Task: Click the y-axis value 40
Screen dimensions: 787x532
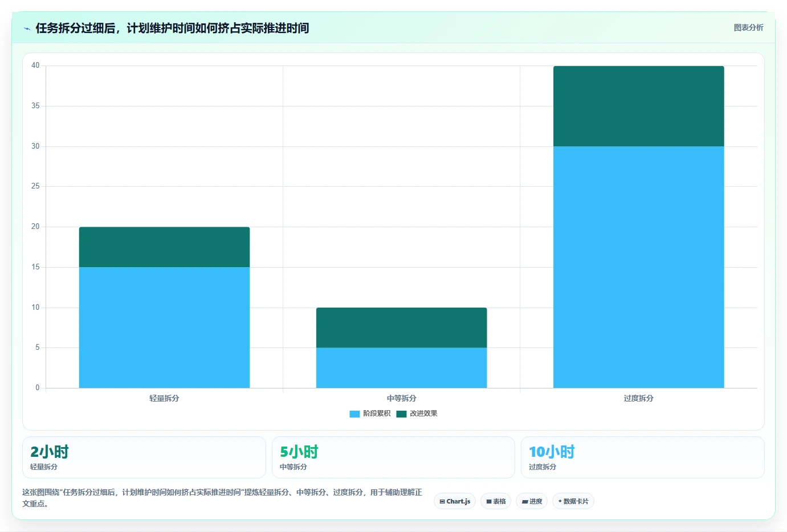Action: click(35, 66)
